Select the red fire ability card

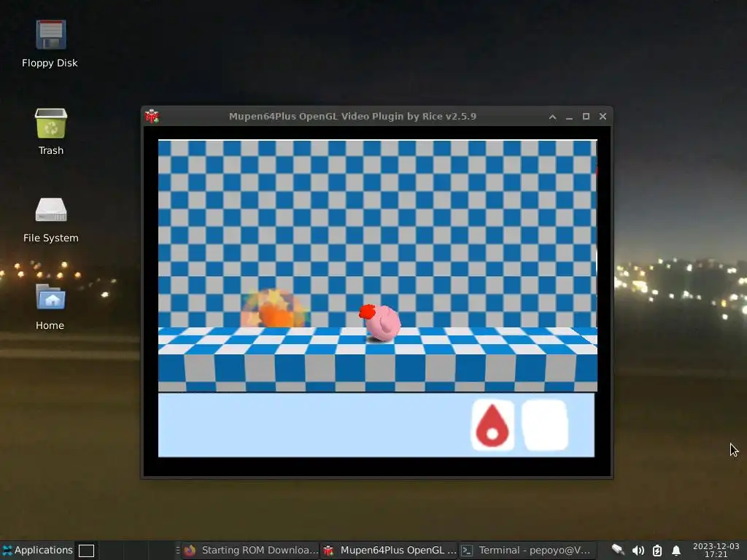click(492, 425)
